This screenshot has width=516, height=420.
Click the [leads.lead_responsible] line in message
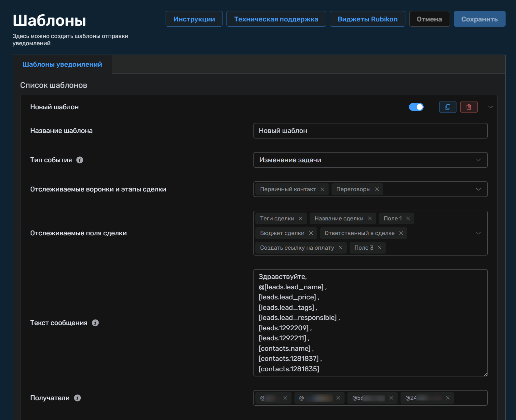point(299,318)
